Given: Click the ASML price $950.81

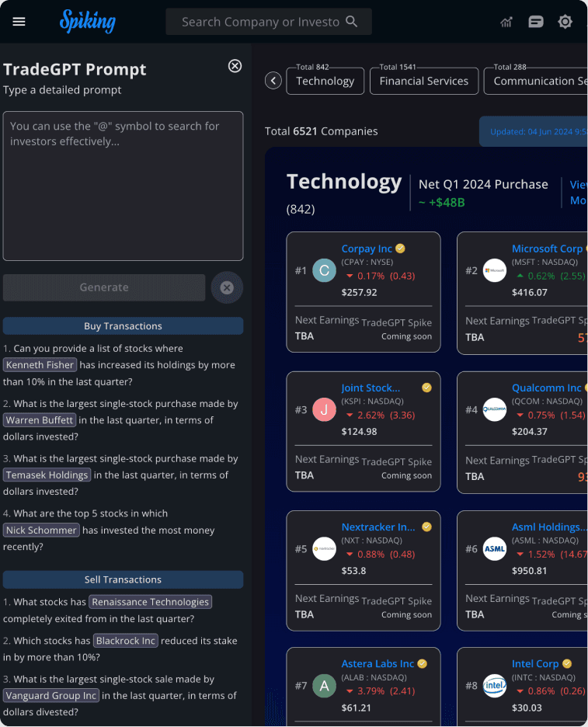Looking at the screenshot, I should point(529,571).
